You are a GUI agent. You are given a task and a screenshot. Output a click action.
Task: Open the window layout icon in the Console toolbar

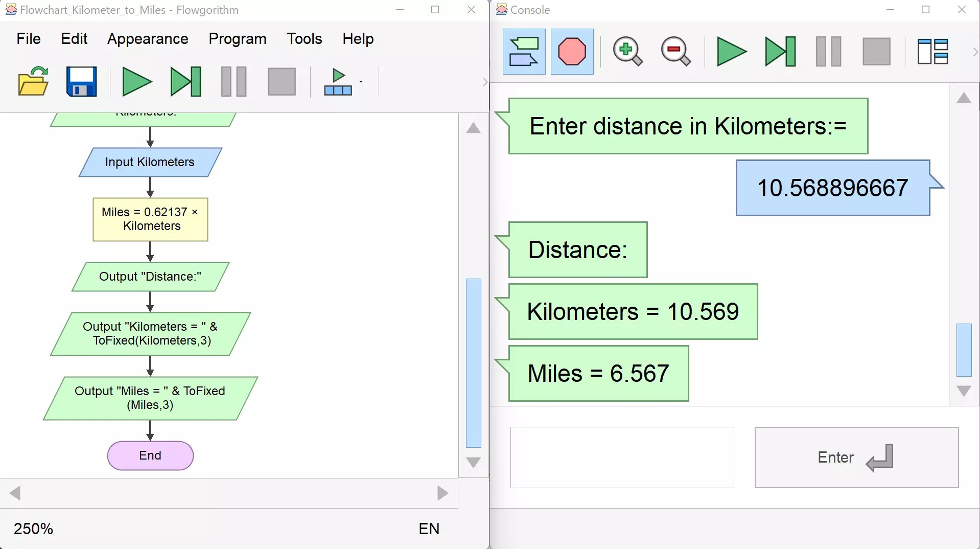click(932, 51)
